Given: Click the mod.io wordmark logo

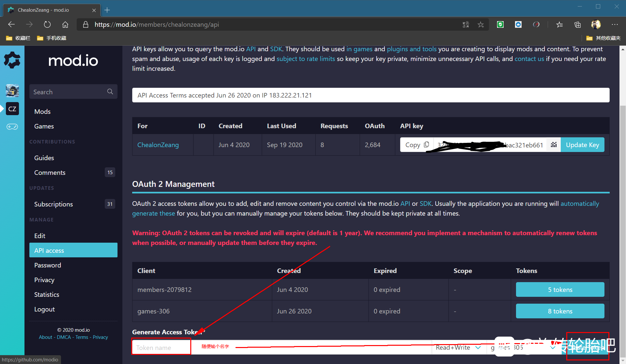Looking at the screenshot, I should 73,61.
